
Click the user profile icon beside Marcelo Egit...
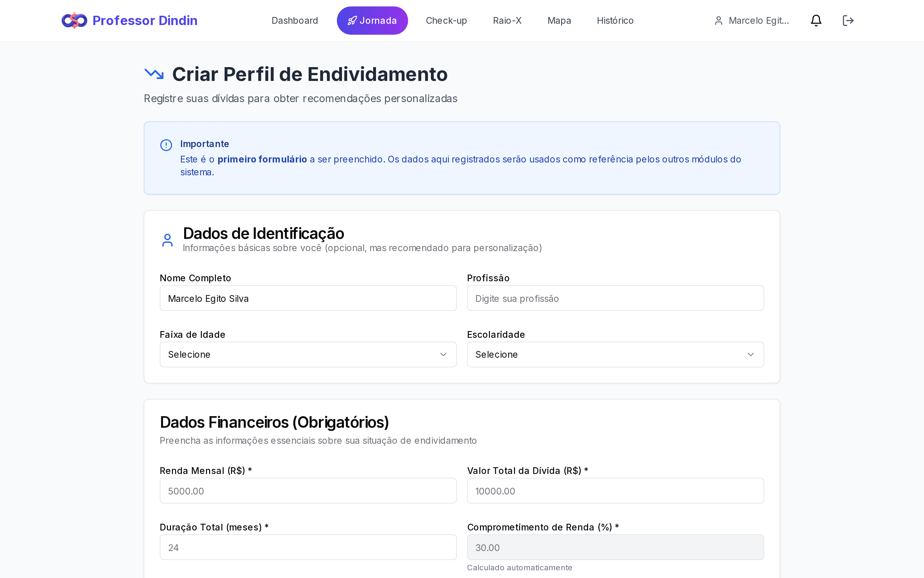click(719, 21)
